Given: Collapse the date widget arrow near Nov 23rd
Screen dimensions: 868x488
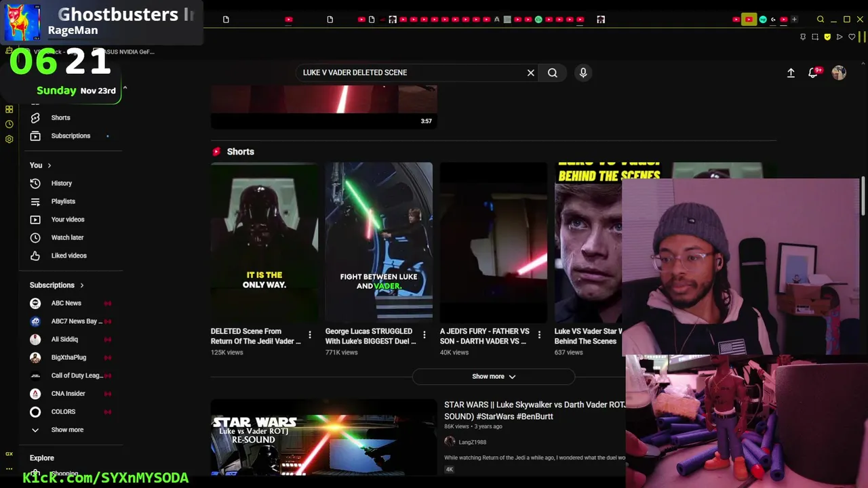Looking at the screenshot, I should (125, 89).
